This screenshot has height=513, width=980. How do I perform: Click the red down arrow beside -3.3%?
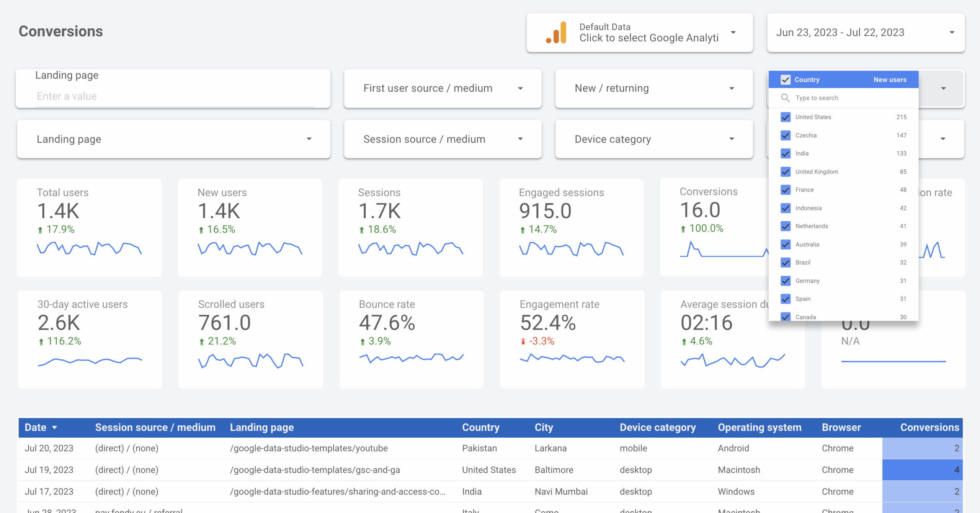[523, 341]
